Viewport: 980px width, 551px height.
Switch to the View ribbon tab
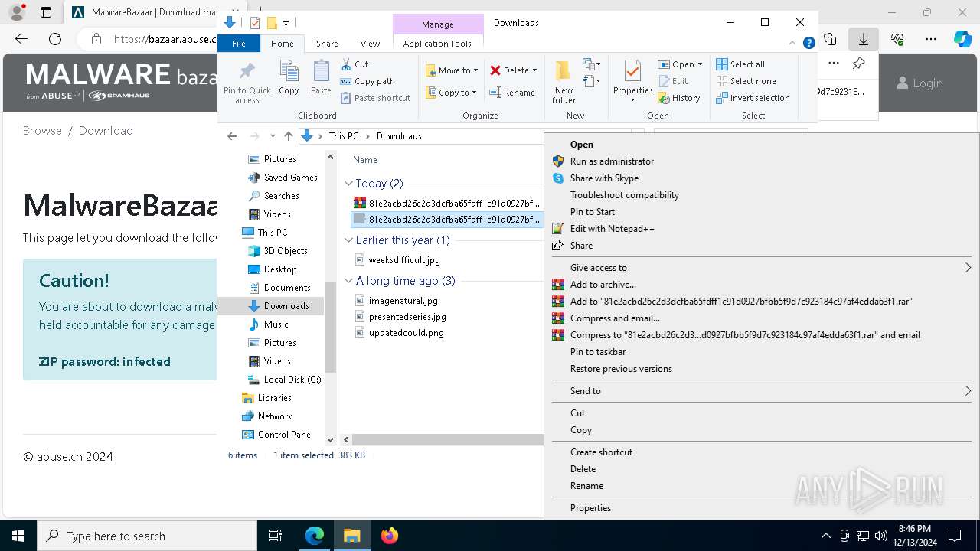(x=370, y=44)
